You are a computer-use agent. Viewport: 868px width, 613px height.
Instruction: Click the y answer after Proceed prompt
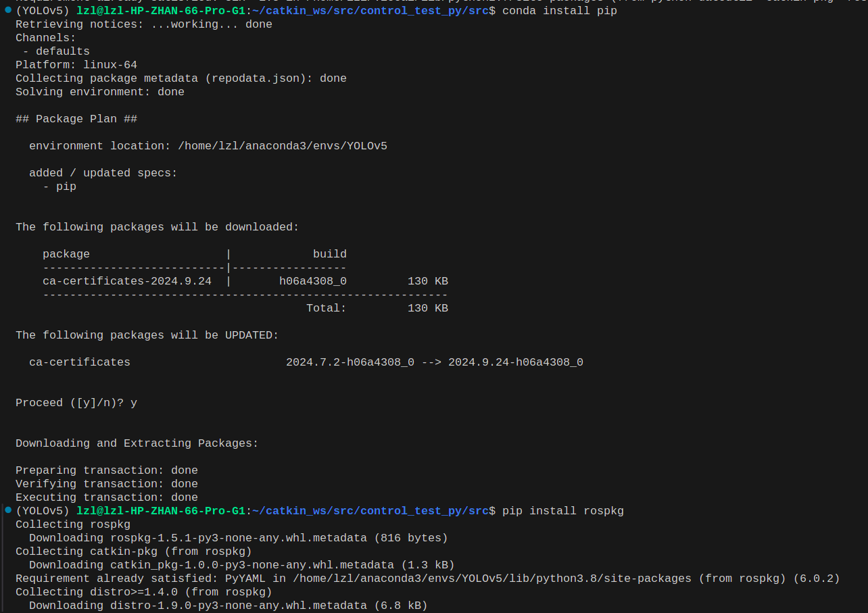(x=132, y=403)
